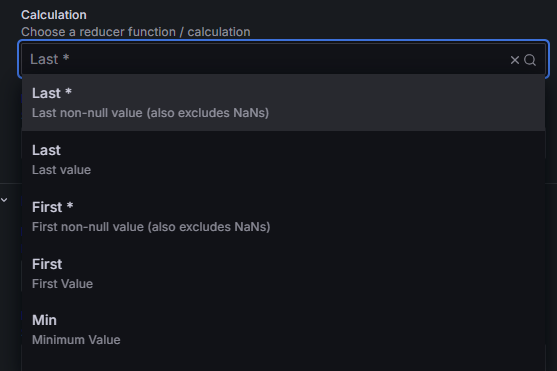Click the magnifier search icon in Calculation field

pos(530,60)
